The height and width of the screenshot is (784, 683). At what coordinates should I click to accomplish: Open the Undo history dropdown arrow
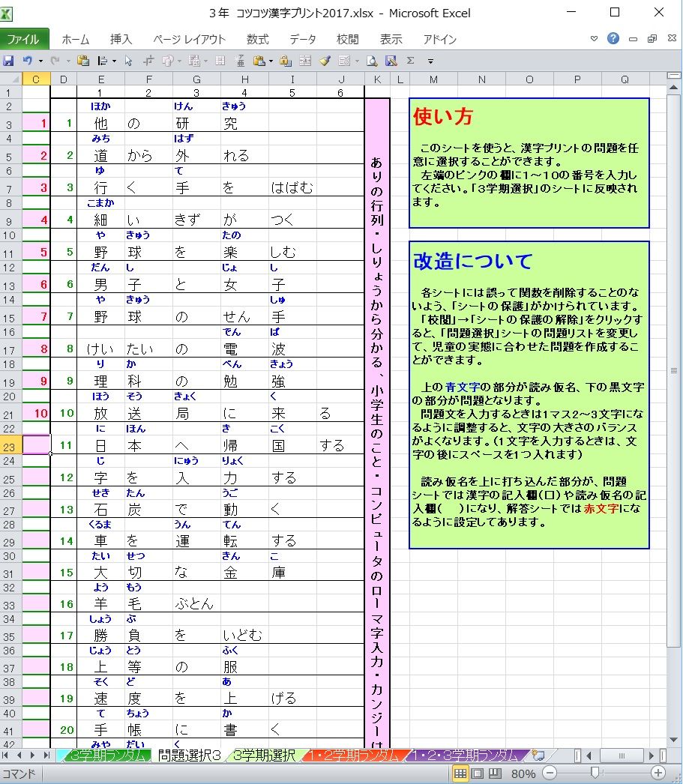[40, 61]
